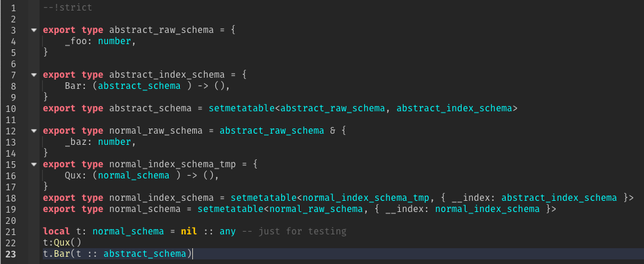Fold the normal_raw_schema type definition
The image size is (644, 264).
tap(33, 131)
